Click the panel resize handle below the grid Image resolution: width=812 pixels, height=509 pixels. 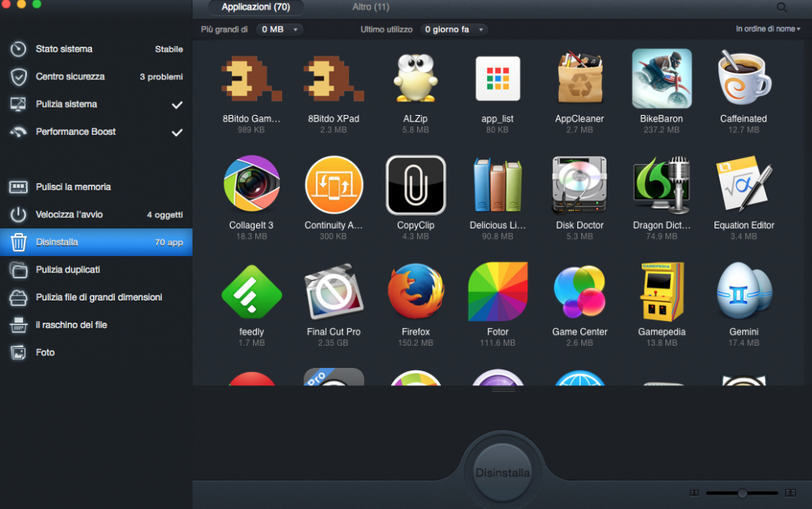502,389
